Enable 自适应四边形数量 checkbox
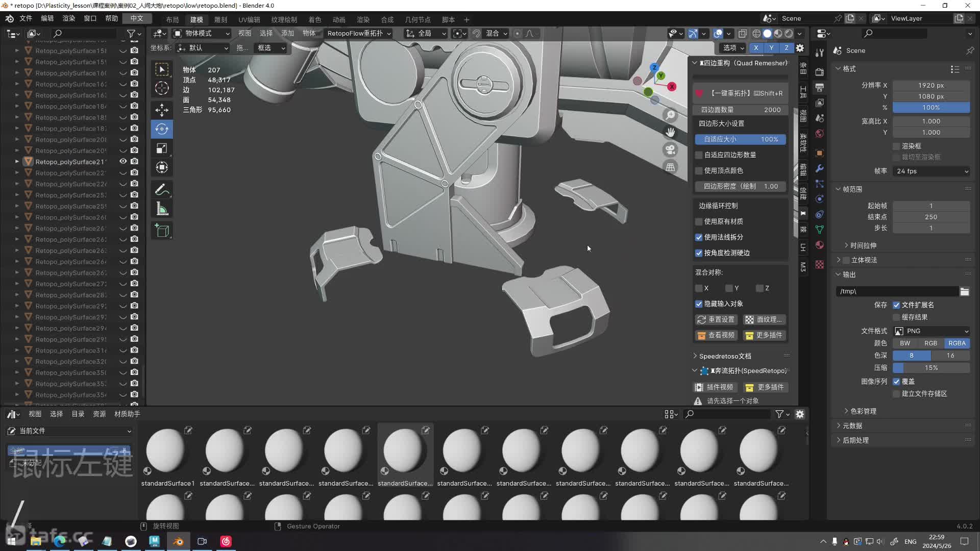The height and width of the screenshot is (551, 980). [x=699, y=155]
